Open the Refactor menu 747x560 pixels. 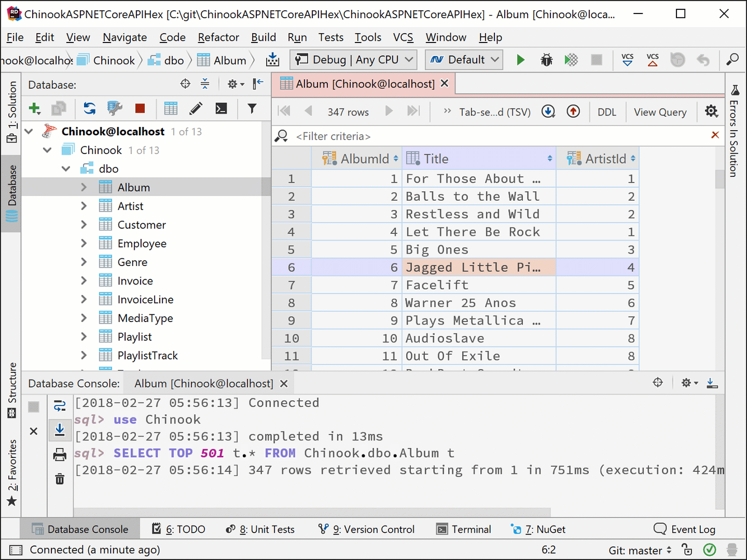tap(218, 37)
